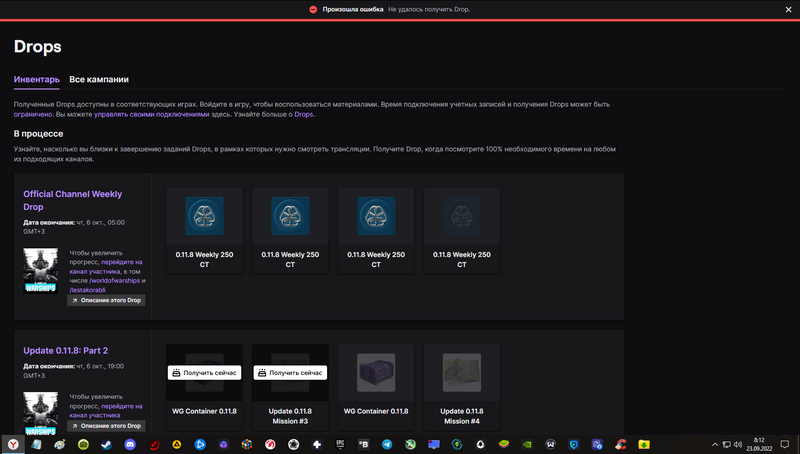The width and height of the screenshot is (800, 454).
Task: Open Telegram from the taskbar
Action: tap(387, 444)
